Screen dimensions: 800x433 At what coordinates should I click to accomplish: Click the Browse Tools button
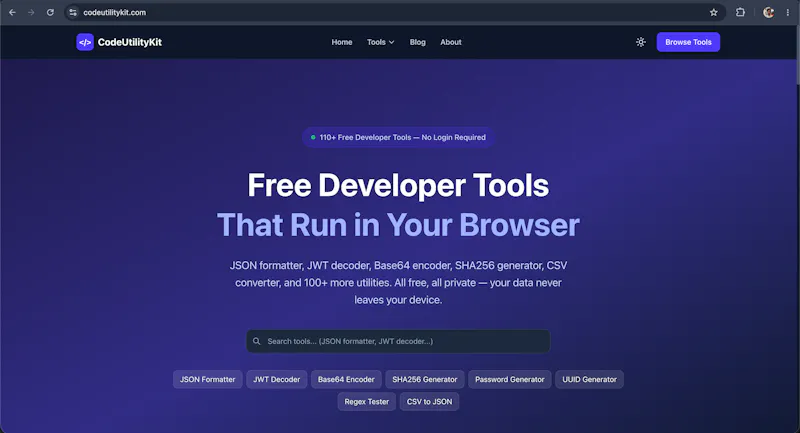pyautogui.click(x=688, y=42)
